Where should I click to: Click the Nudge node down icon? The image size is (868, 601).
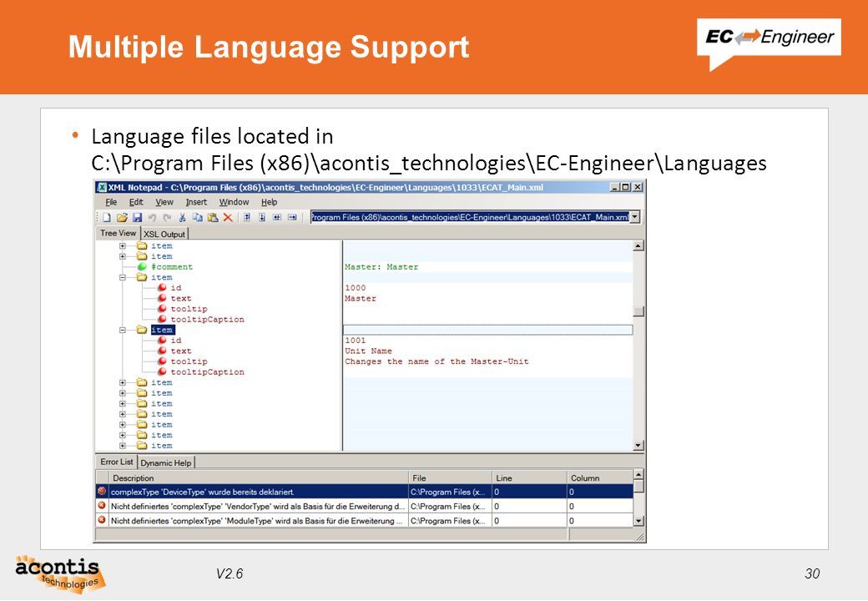[x=262, y=218]
